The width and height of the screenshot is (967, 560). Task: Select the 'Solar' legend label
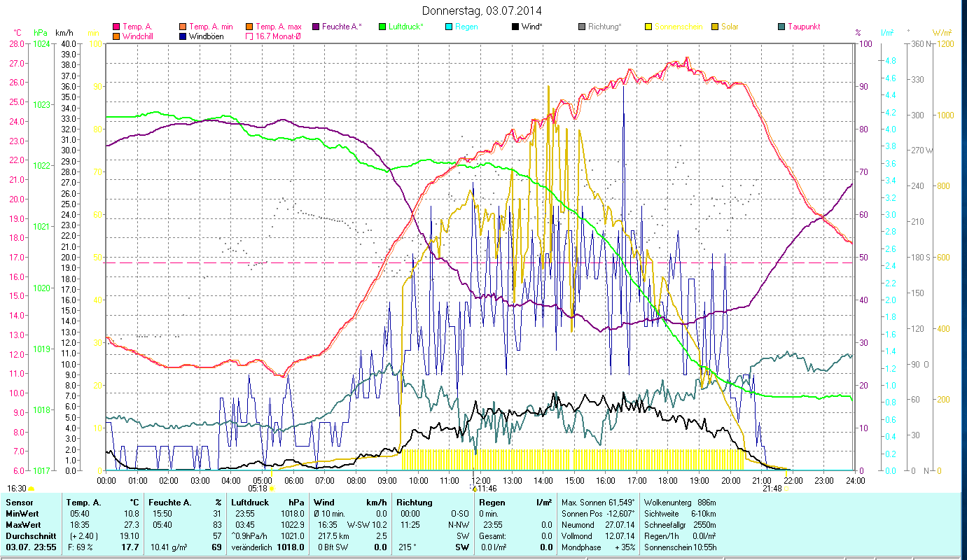tap(730, 27)
